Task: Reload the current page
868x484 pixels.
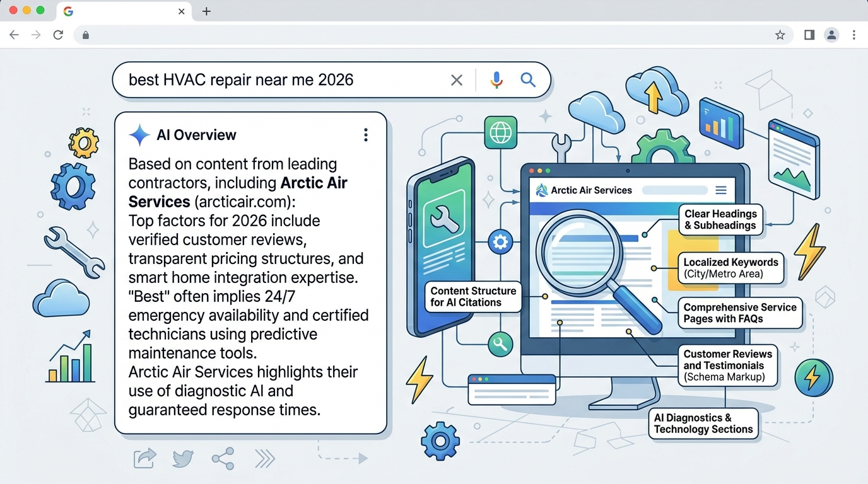Action: pyautogui.click(x=58, y=35)
